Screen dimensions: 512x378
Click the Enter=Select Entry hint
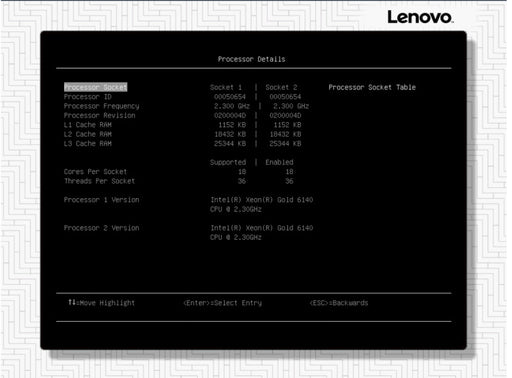pos(223,303)
